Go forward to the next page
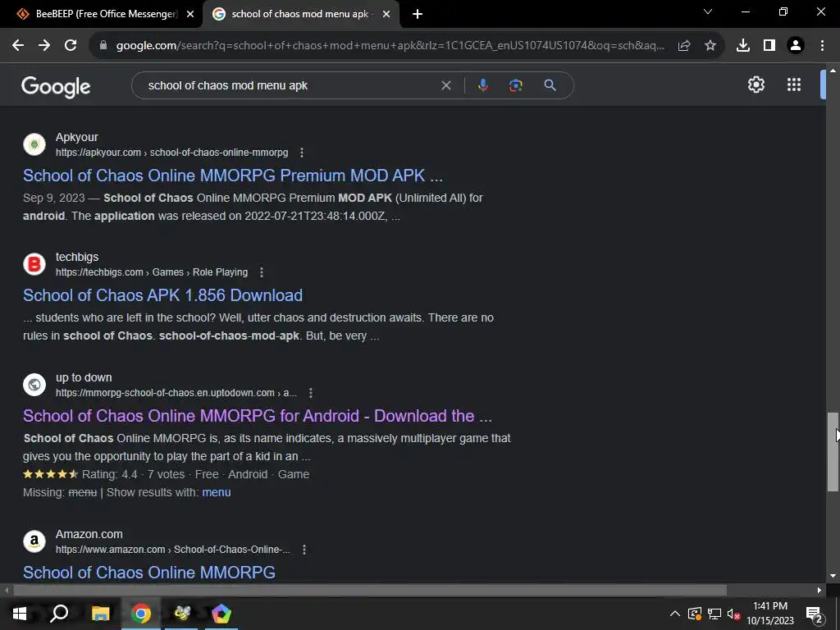The width and height of the screenshot is (840, 630). 44,46
